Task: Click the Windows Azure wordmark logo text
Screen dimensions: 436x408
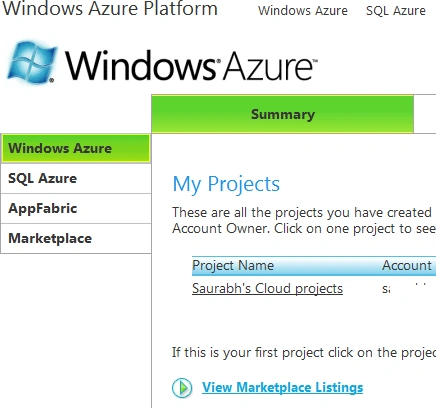Action: pos(191,66)
